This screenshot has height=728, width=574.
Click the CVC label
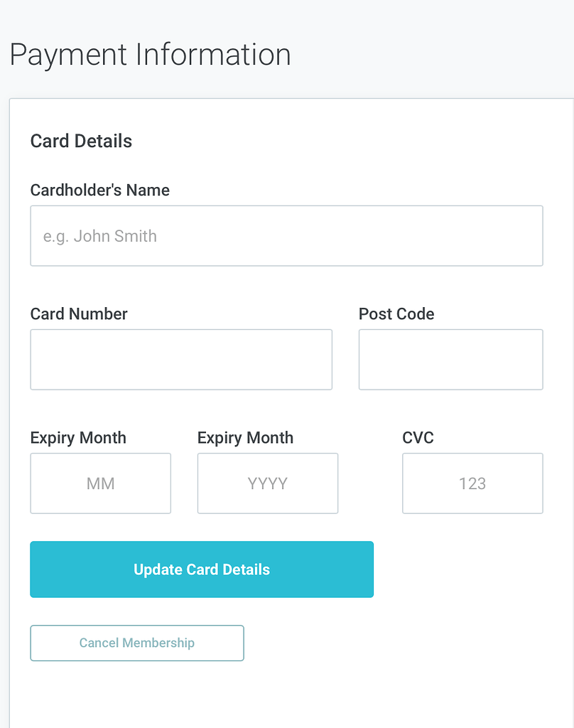[x=418, y=438]
